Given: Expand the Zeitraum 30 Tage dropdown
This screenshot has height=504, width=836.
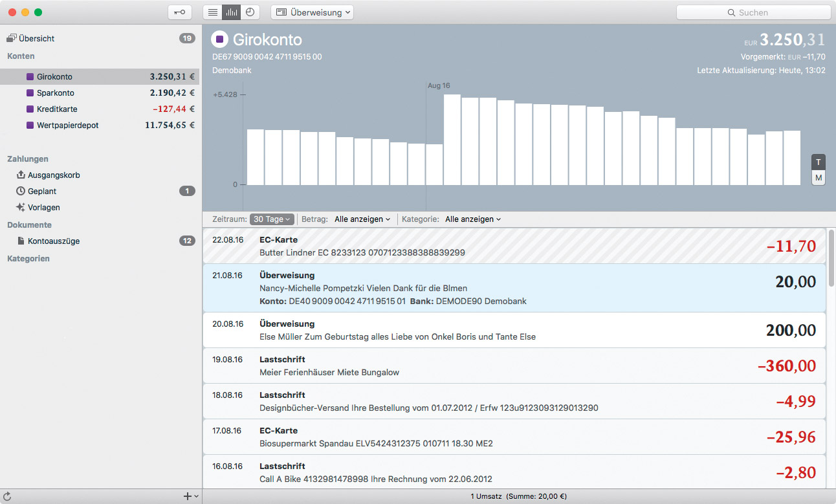Looking at the screenshot, I should point(272,219).
